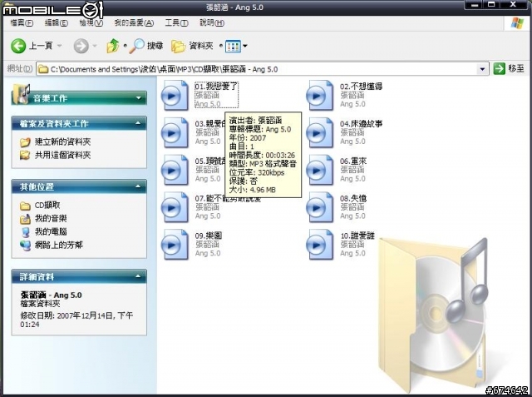Collapse the 其他位置 panel

pyautogui.click(x=138, y=186)
